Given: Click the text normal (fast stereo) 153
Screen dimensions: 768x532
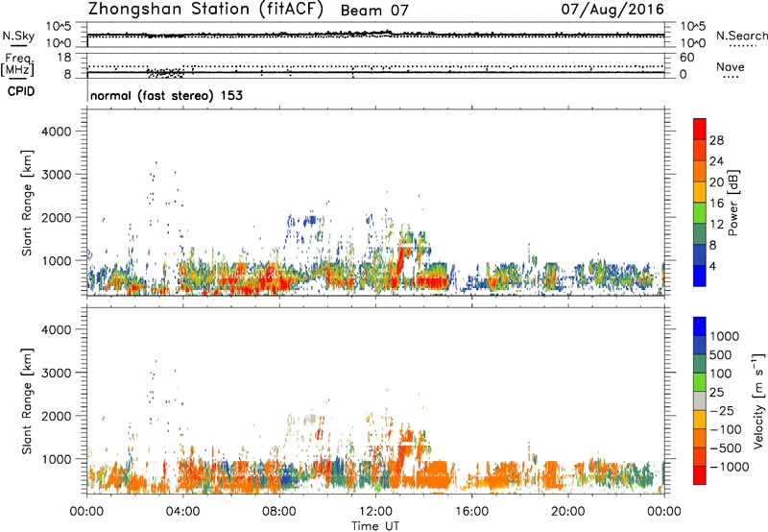Looking at the screenshot, I should 166,95.
